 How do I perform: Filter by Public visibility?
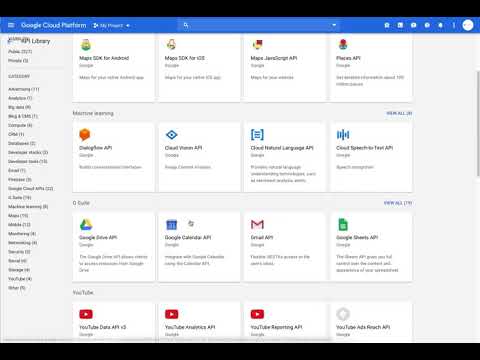pos(20,52)
